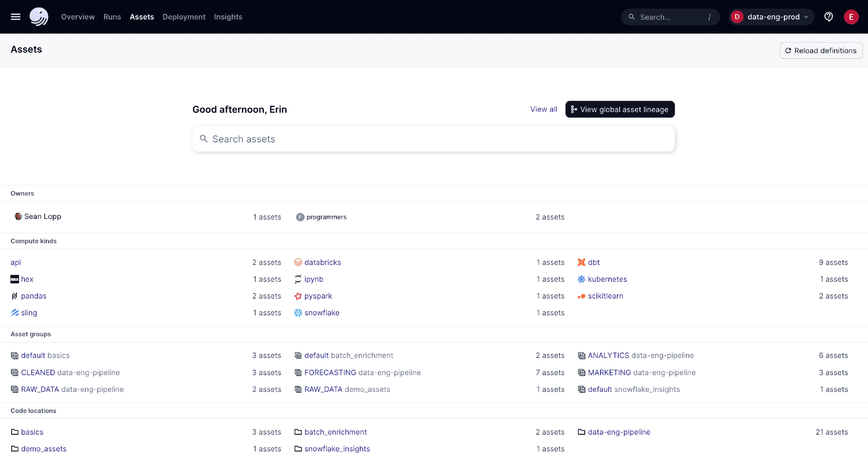Image resolution: width=868 pixels, height=476 pixels.
Task: Select the databricks compute kind icon
Action: pyautogui.click(x=298, y=262)
